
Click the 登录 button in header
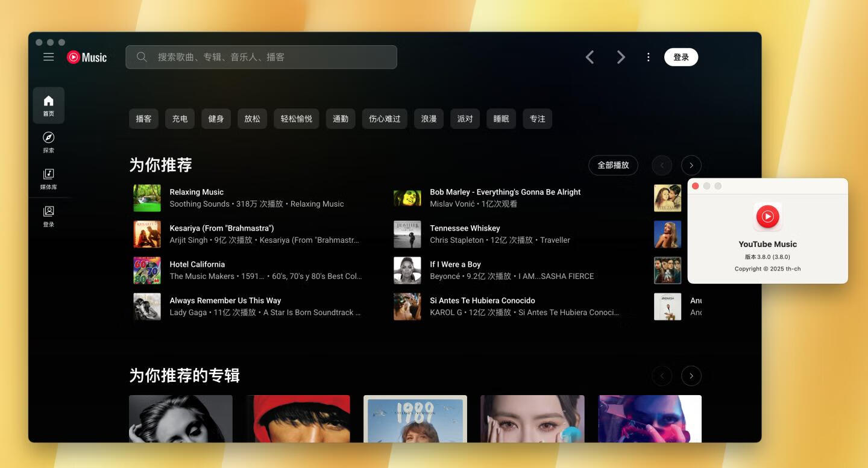681,57
